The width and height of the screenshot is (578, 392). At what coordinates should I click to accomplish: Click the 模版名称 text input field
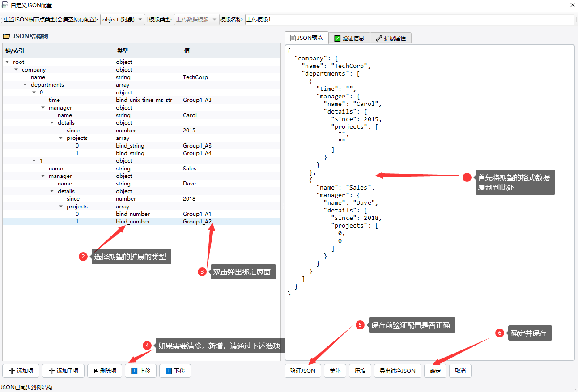(409, 20)
